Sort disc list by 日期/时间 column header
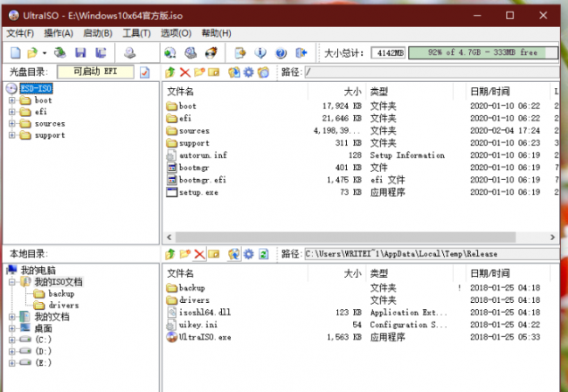This screenshot has height=392, width=568. coord(507,92)
